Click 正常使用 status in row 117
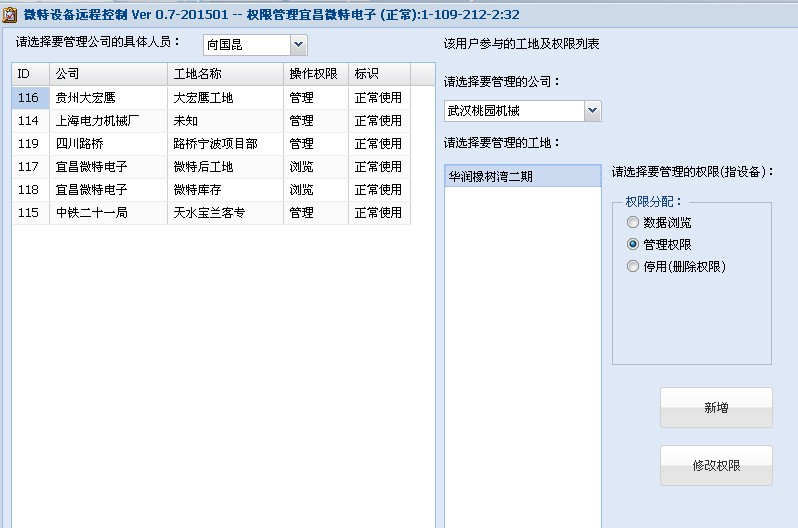Image resolution: width=798 pixels, height=528 pixels. (x=380, y=166)
